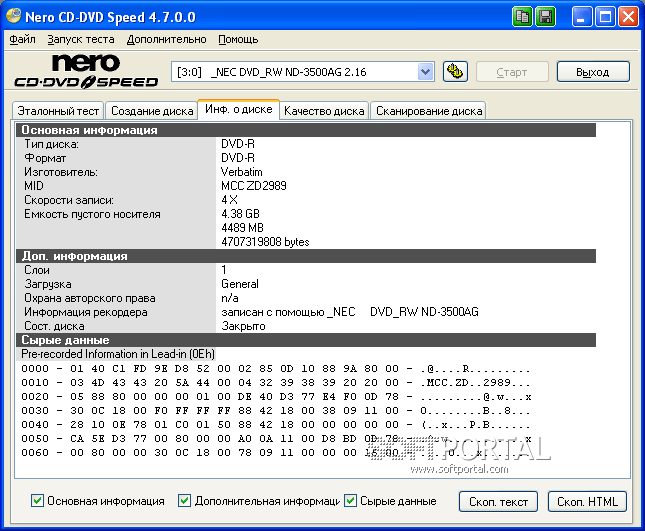Open the drive selection dropdown arrow

425,72
